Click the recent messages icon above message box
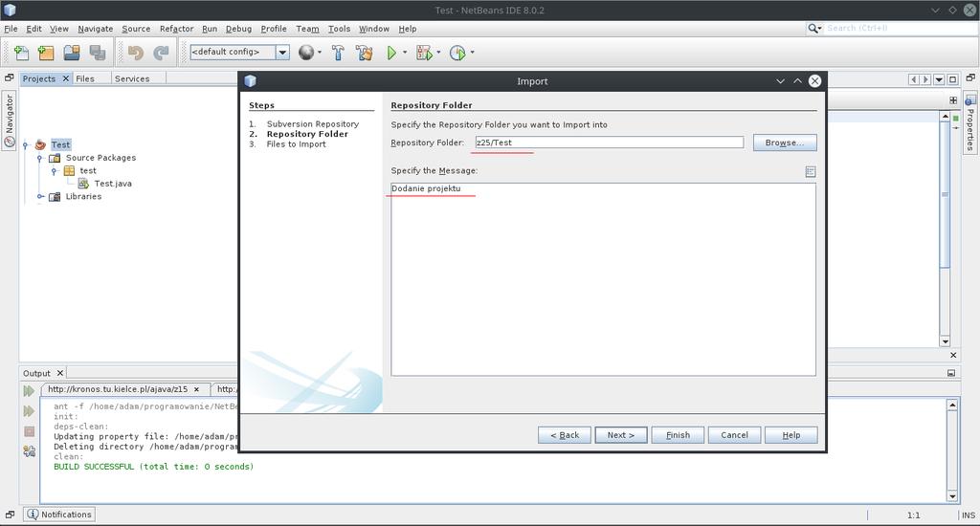Viewport: 980px width, 526px height. pos(810,171)
